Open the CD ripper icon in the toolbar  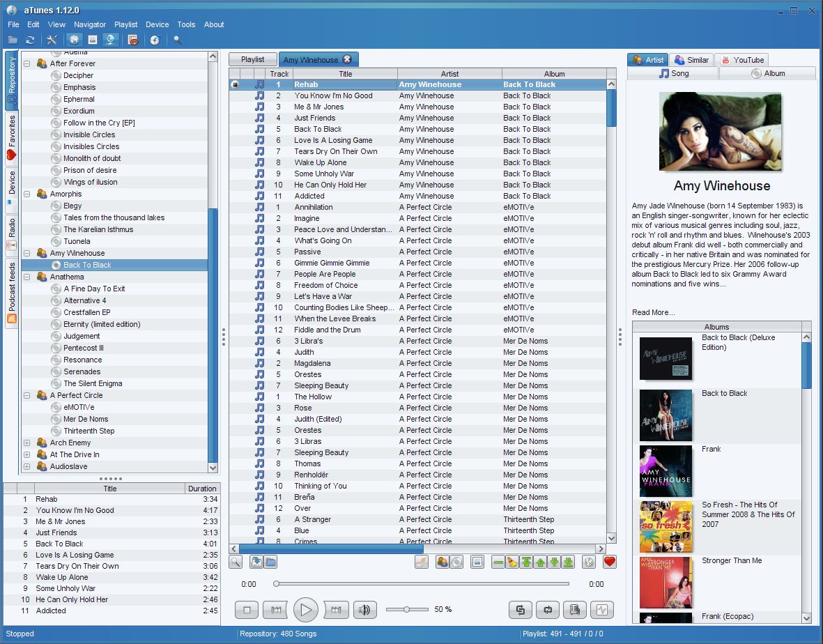tap(154, 40)
